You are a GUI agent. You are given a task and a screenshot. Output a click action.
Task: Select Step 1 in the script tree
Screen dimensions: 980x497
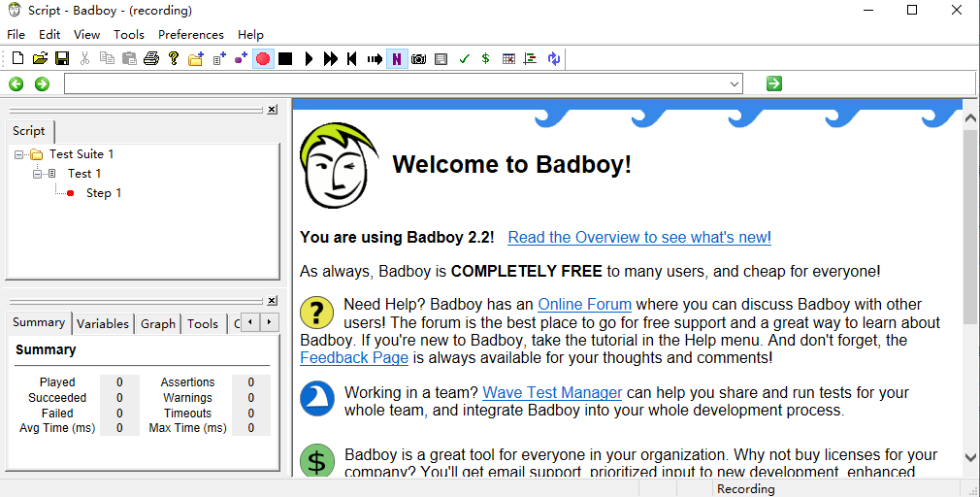[103, 193]
